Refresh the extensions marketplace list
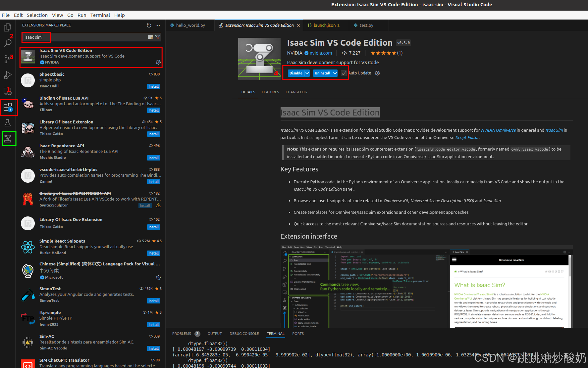This screenshot has height=368, width=588. 149,25
